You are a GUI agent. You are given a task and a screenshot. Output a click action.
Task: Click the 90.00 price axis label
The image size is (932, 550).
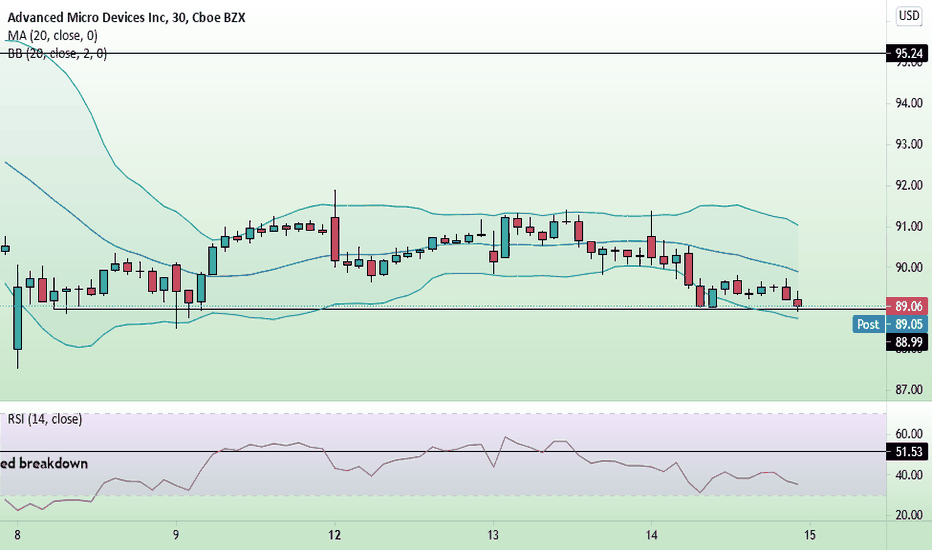pyautogui.click(x=909, y=268)
